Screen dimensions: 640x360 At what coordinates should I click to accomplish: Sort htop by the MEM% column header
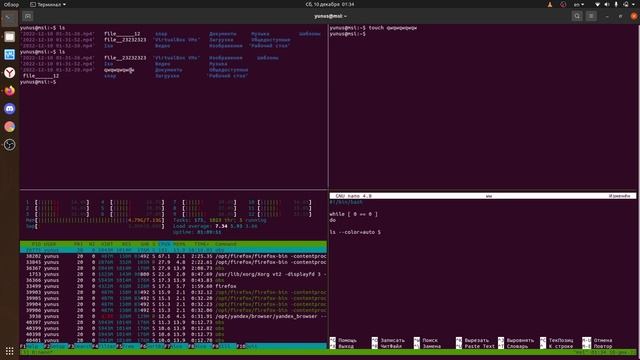pyautogui.click(x=179, y=244)
